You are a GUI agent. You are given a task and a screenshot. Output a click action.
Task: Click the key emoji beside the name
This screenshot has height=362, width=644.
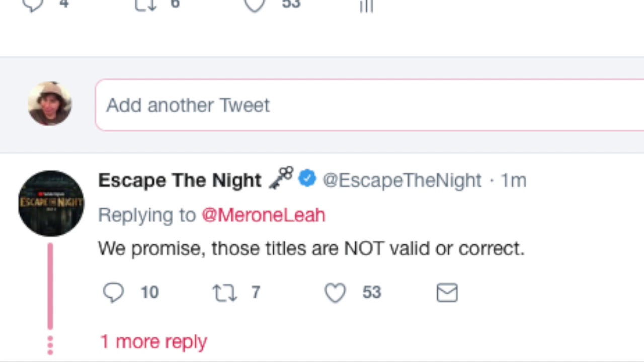[281, 178]
